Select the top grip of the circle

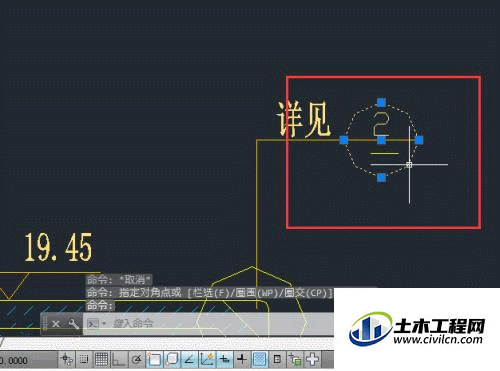[x=381, y=102]
